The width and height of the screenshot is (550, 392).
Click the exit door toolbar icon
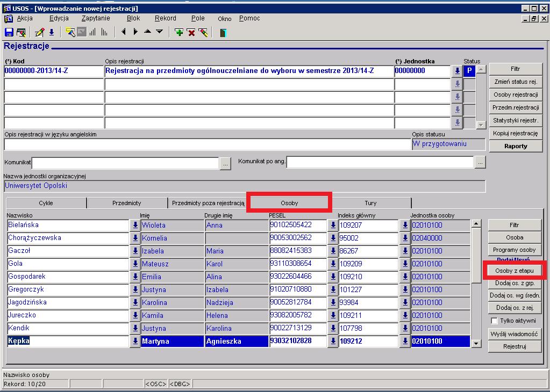click(223, 33)
